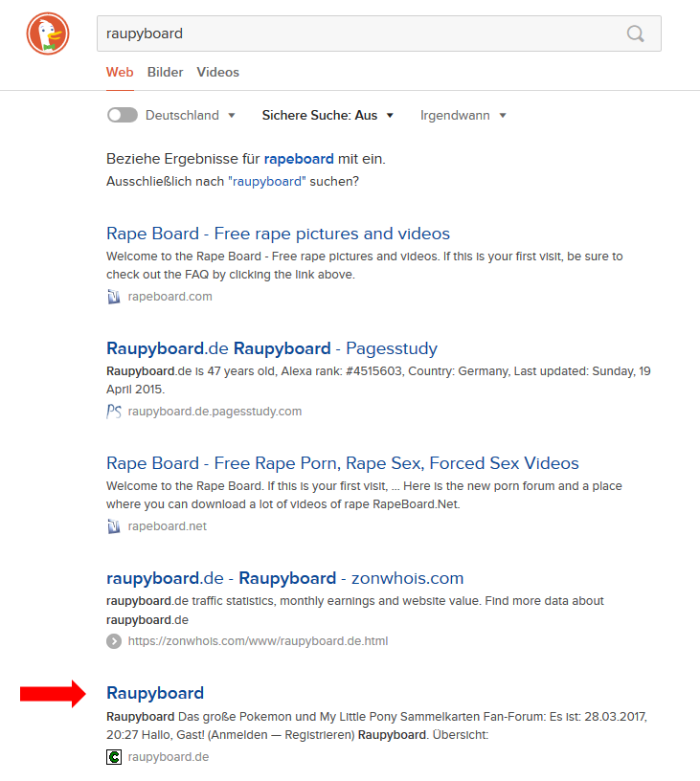Click the pagesstudy.com result favicon

pos(114,412)
